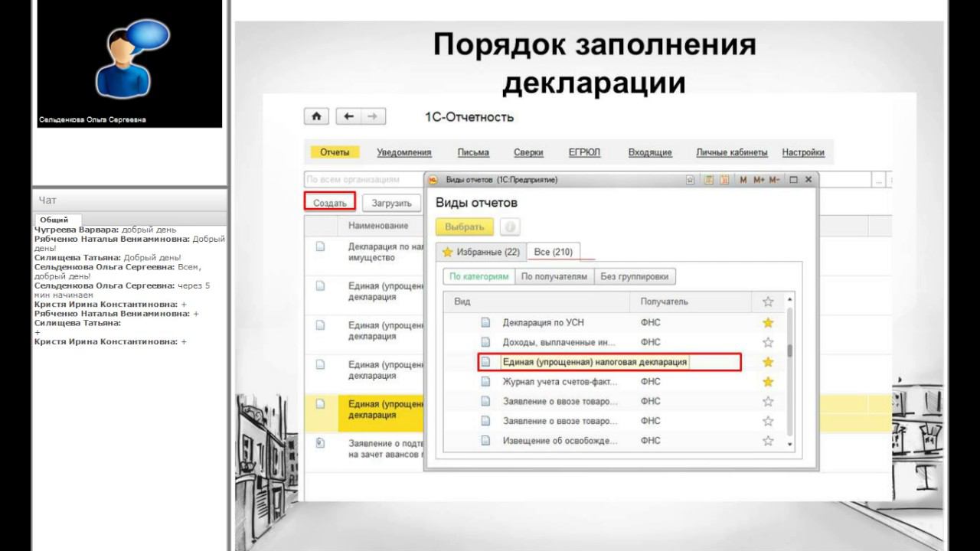
Task: Switch to Избранные (22) tab
Action: 481,252
